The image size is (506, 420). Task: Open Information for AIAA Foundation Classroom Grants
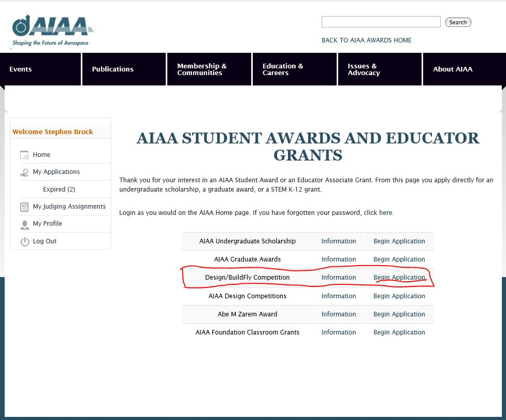click(x=339, y=332)
